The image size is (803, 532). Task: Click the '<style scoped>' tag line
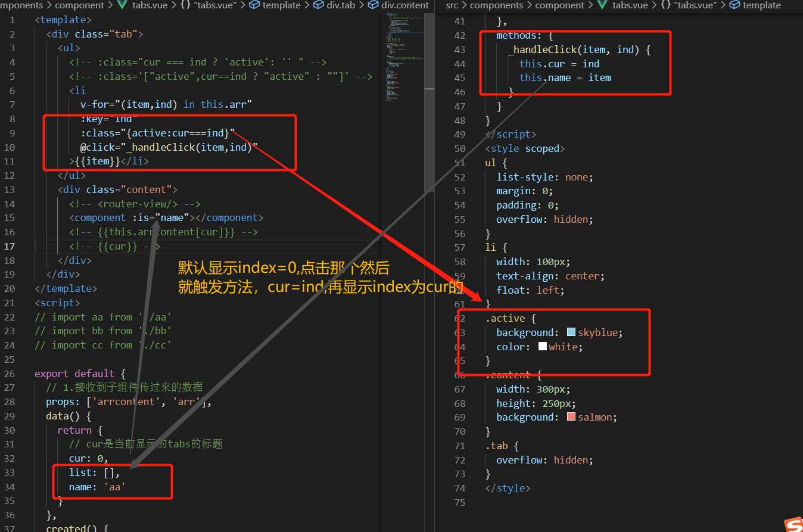tap(525, 148)
